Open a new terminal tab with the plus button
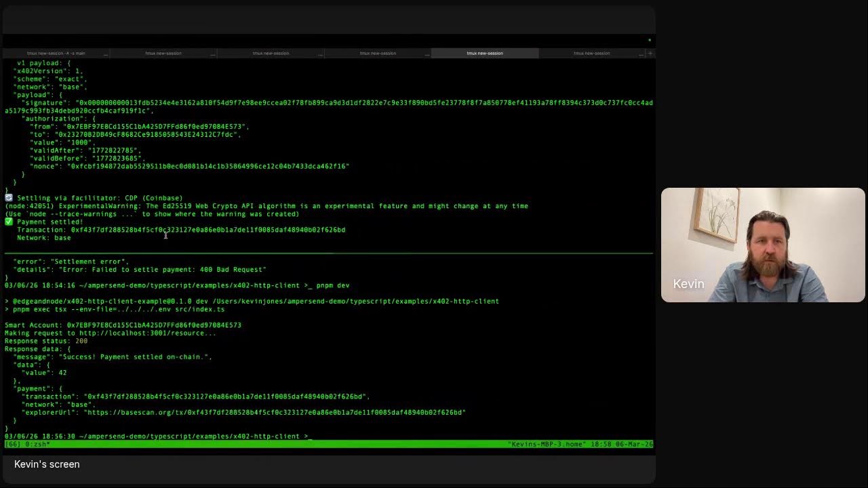868x488 pixels. [650, 53]
